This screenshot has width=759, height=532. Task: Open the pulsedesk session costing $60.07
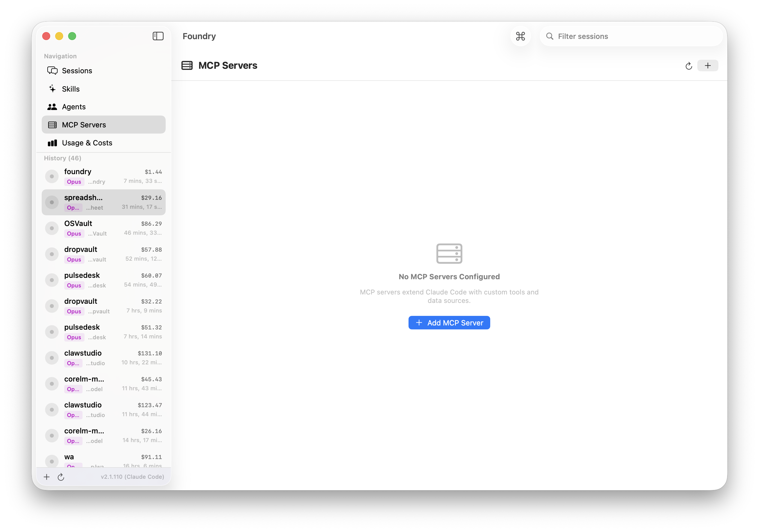point(103,280)
